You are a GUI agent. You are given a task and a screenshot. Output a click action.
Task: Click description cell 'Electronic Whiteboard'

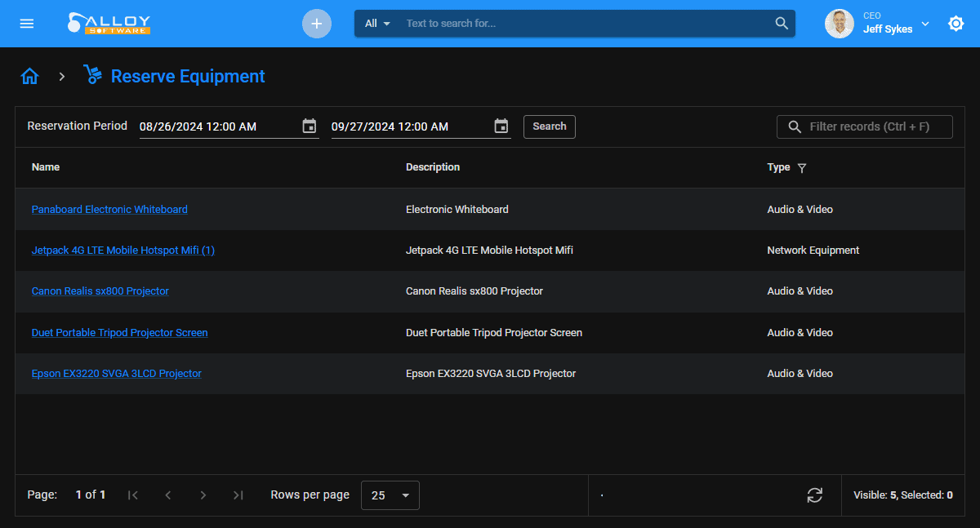click(457, 210)
